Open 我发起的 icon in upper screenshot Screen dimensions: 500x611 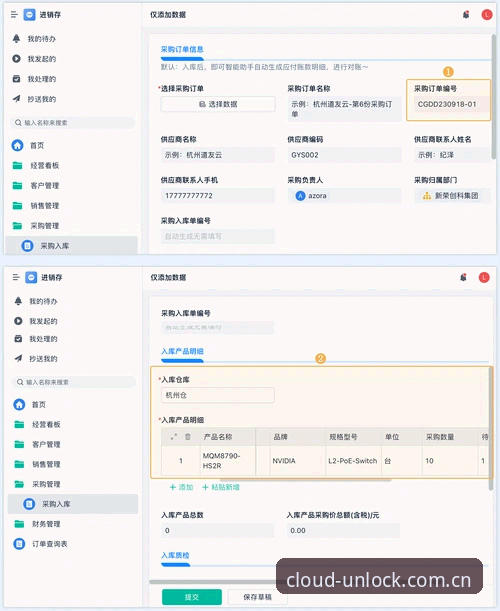16,59
